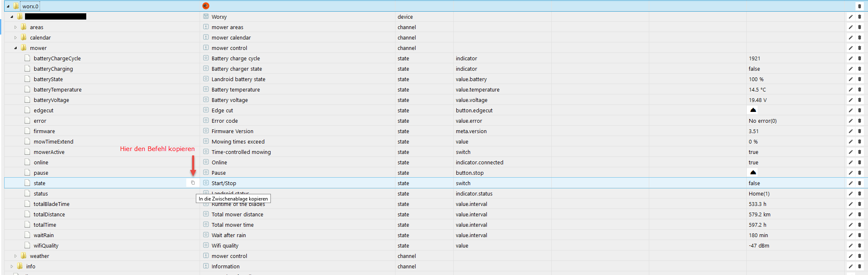Delete the mower calendar channel
The height and width of the screenshot is (275, 868).
click(x=859, y=37)
